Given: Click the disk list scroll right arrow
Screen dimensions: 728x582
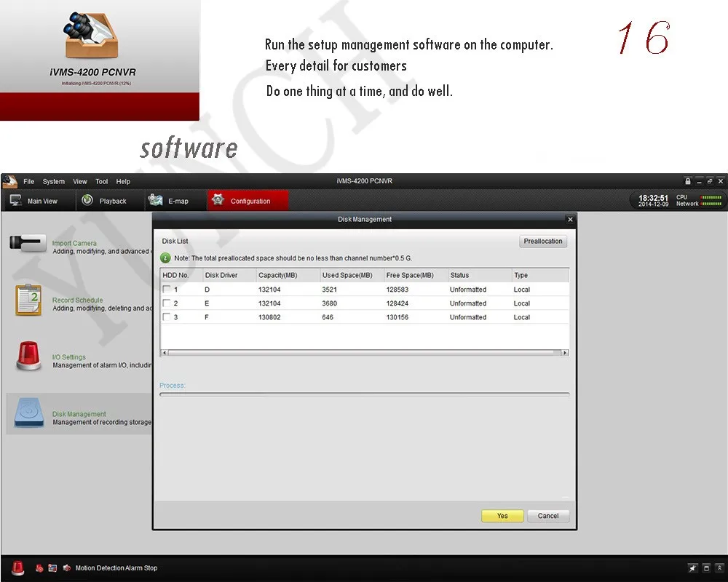Looking at the screenshot, I should (x=565, y=353).
